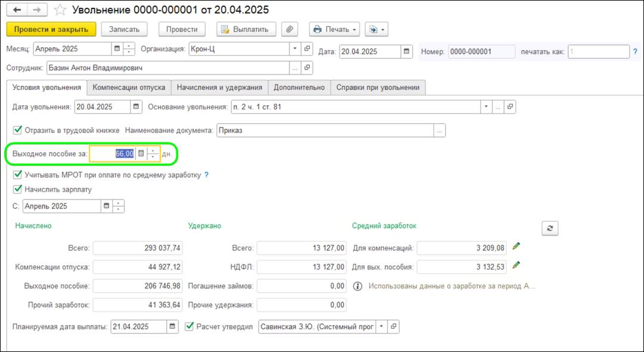Screen dimensions: 644x352
Task: Click the back navigation arrow
Action: tap(17, 10)
